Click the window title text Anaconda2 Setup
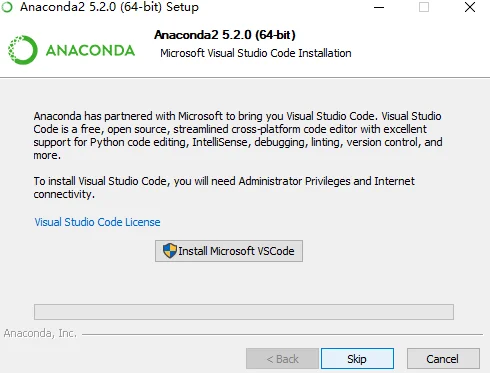Viewport: 490px width, 373px height. [x=109, y=7]
